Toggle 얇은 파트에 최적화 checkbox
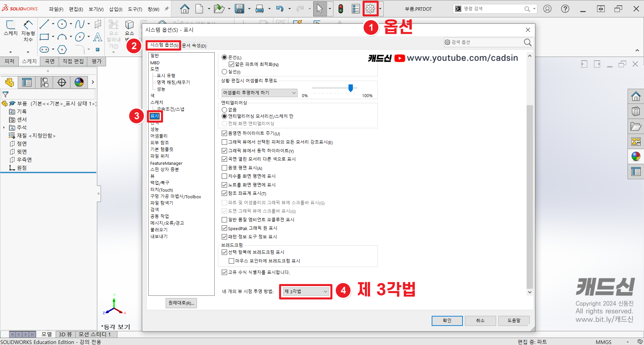 coord(231,64)
